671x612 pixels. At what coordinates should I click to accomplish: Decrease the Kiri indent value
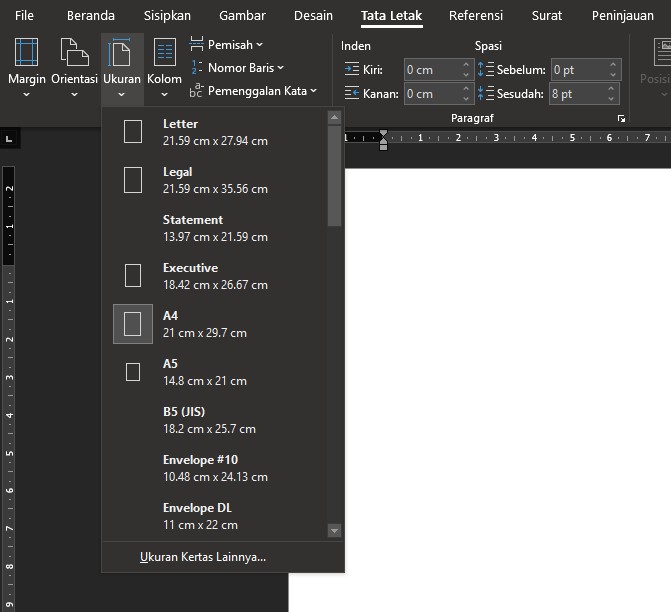pyautogui.click(x=466, y=75)
